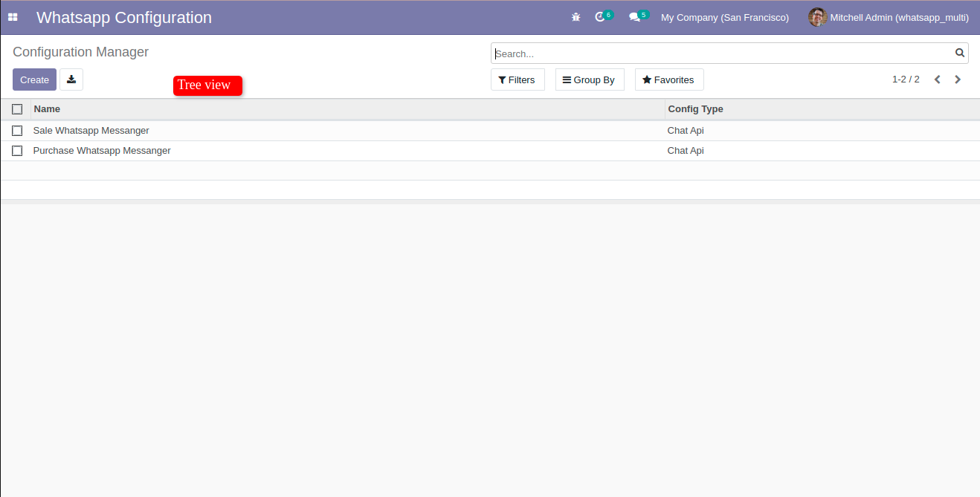Viewport: 980px width, 497px height.
Task: Open the apps grid menu icon
Action: click(13, 17)
